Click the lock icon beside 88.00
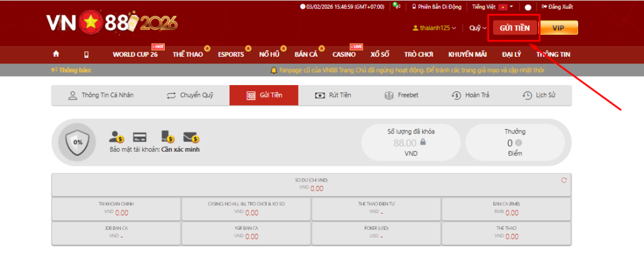 pos(423,142)
